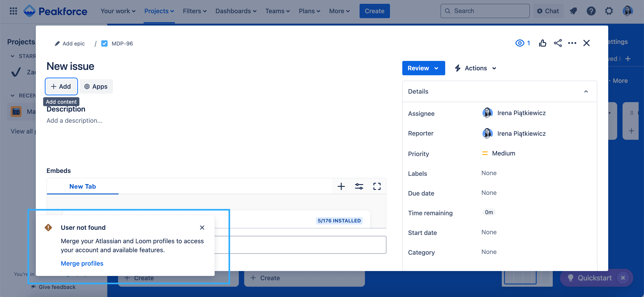Click the blue Create button in the top bar
644x297 pixels.
(x=374, y=11)
